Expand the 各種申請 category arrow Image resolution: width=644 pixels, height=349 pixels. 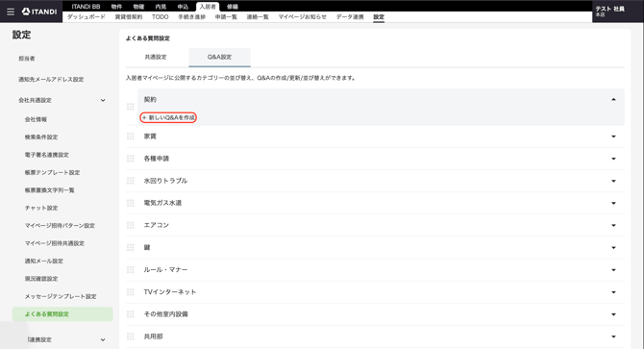[613, 159]
